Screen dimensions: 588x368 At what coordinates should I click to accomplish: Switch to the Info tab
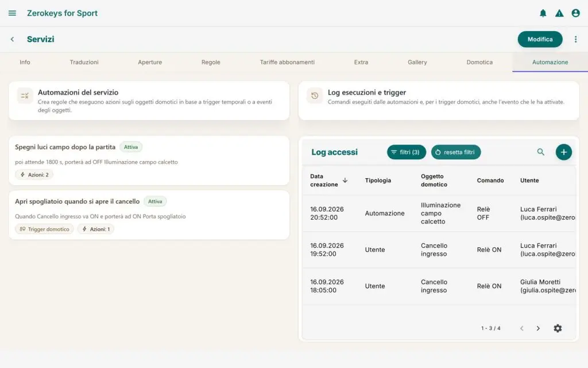coord(25,62)
